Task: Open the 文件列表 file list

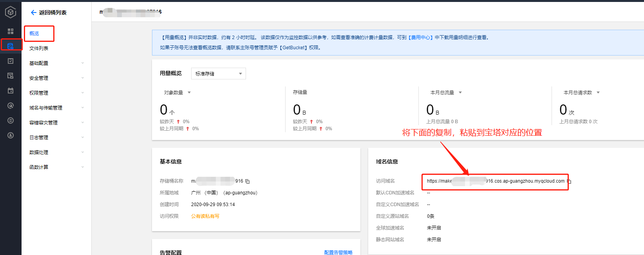Action: 39,48
